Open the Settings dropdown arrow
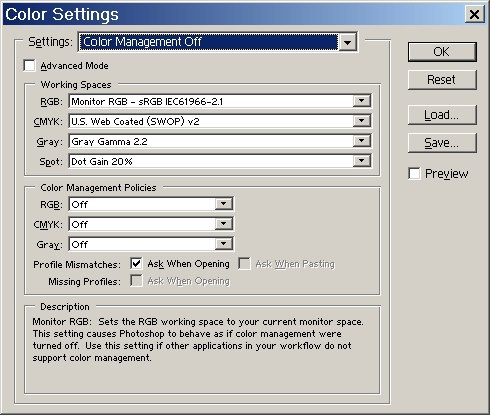490x415 pixels. (347, 42)
